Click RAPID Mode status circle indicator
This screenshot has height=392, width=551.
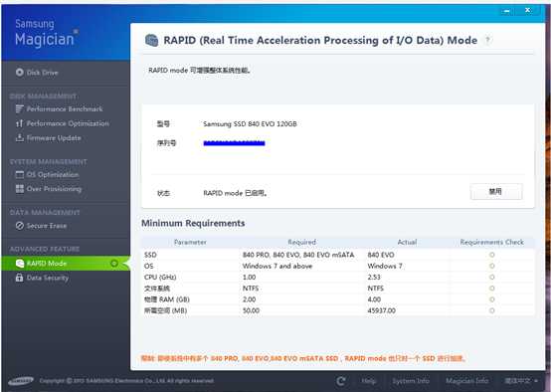(x=114, y=264)
